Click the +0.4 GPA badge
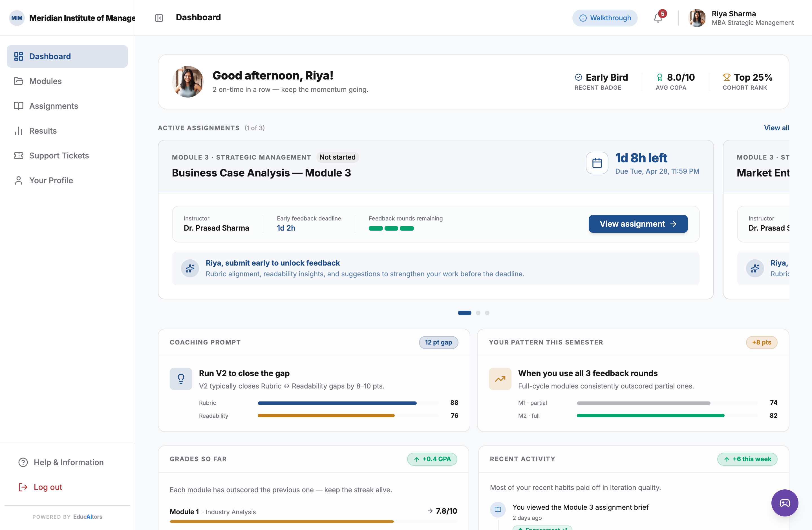Viewport: 812px width, 530px height. click(432, 459)
